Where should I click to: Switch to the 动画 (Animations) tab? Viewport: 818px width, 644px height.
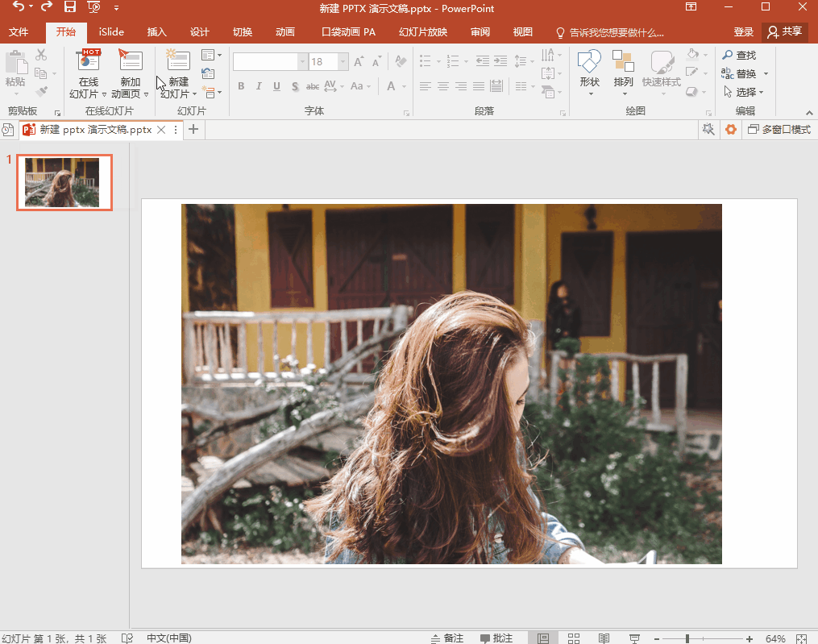click(284, 32)
